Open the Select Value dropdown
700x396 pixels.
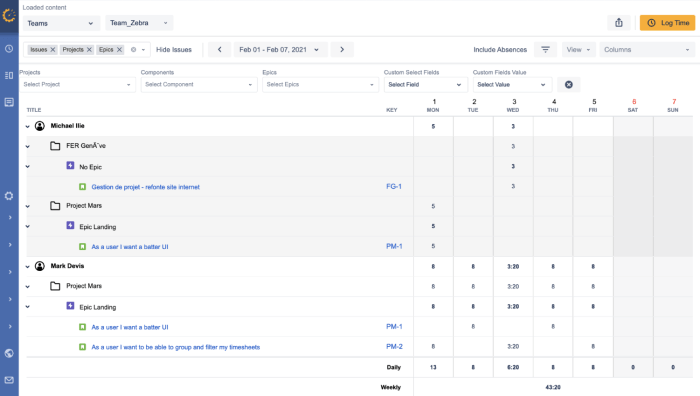[x=512, y=84]
